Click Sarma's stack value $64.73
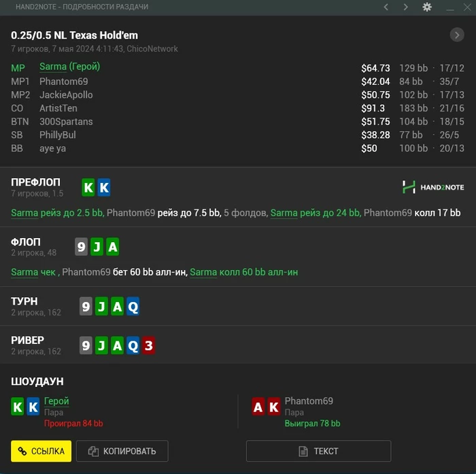476x474 pixels. click(x=375, y=68)
